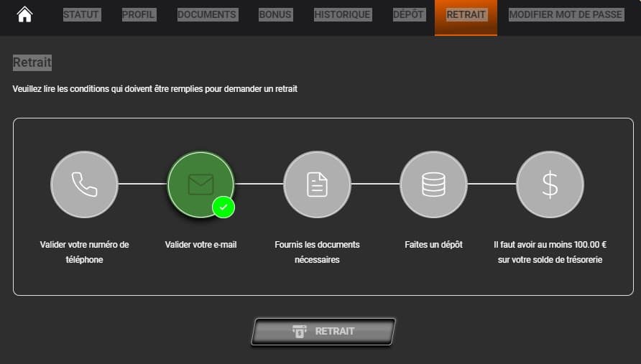Click the 'Retrait' page heading
The height and width of the screenshot is (364, 641).
coord(32,62)
